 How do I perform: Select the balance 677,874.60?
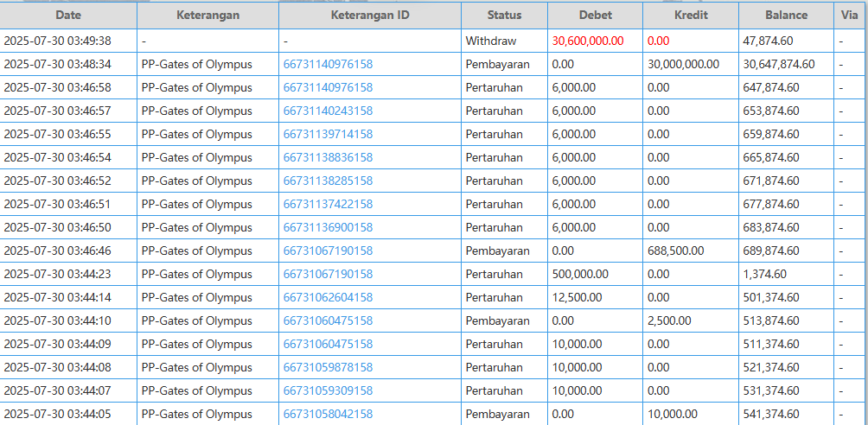coord(771,204)
